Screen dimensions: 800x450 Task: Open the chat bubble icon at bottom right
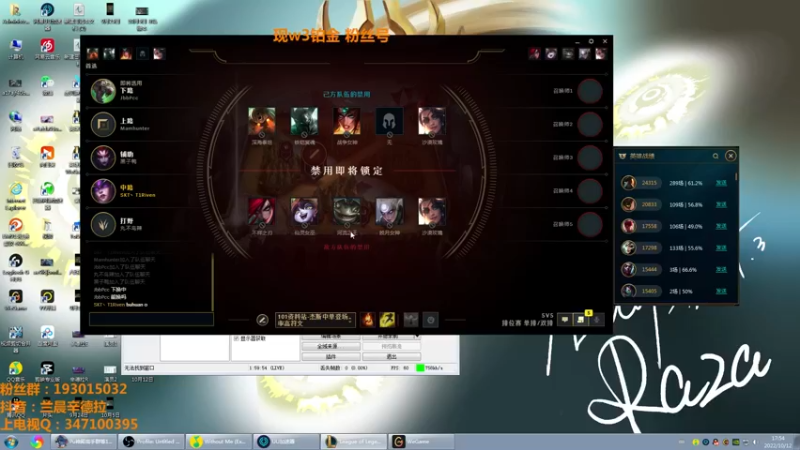pyautogui.click(x=565, y=319)
